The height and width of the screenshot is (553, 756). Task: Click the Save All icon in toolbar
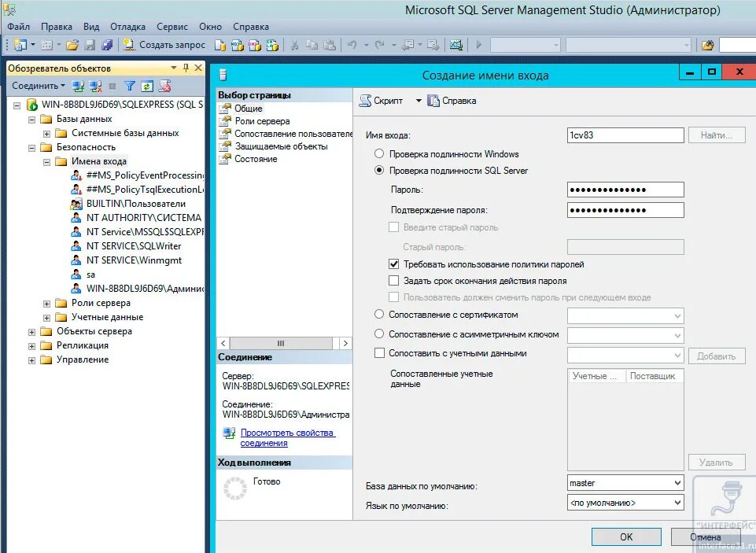pos(107,45)
